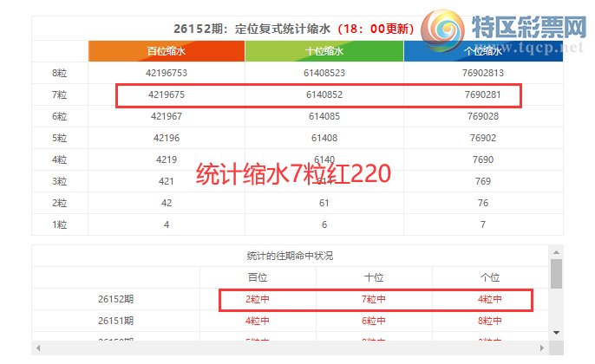Image resolution: width=595 pixels, height=364 pixels.
Task: Click the value 76902 in 5粒 row
Action: click(483, 138)
